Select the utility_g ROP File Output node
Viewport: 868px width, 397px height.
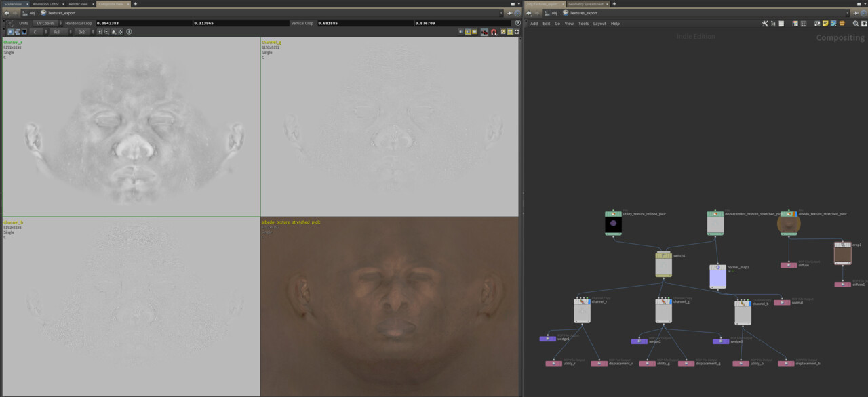(x=648, y=364)
